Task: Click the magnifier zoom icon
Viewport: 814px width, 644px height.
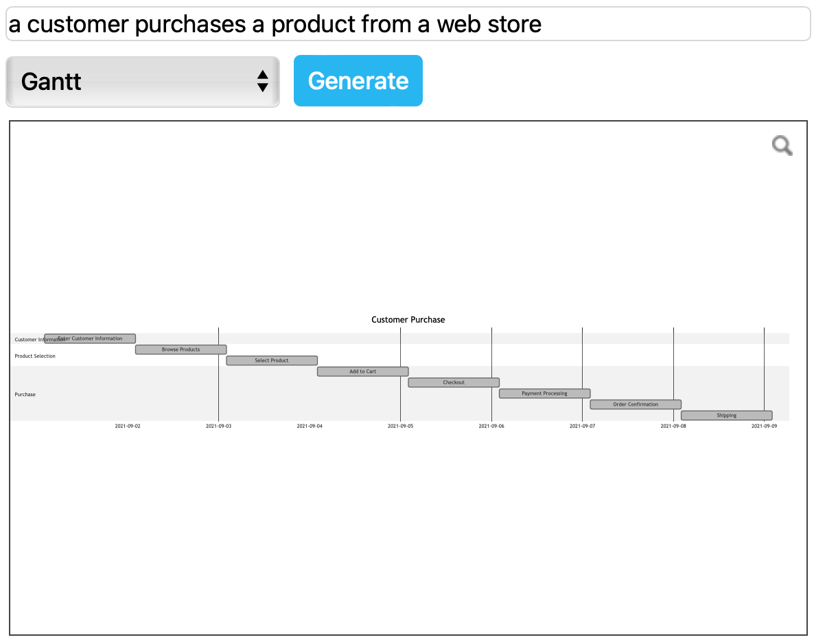Action: (782, 146)
